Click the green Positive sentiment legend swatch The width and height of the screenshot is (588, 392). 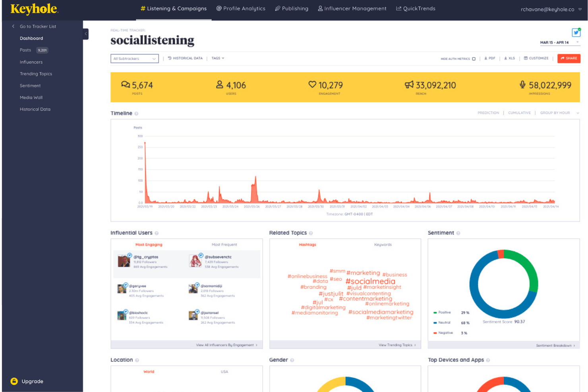(x=435, y=313)
